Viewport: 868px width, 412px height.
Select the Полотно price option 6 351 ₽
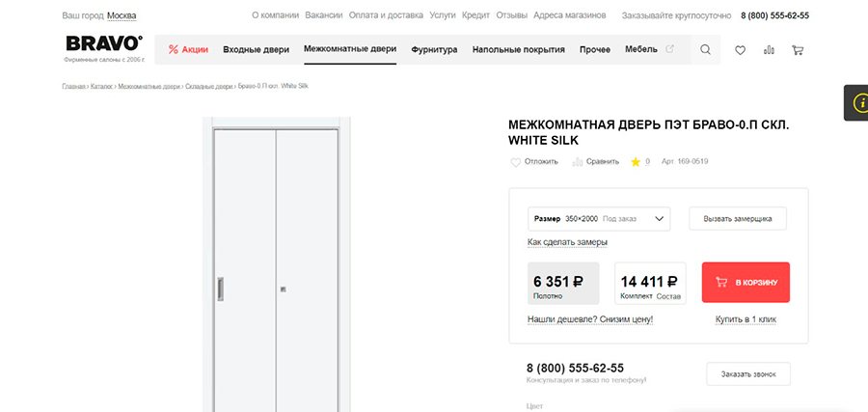(563, 284)
